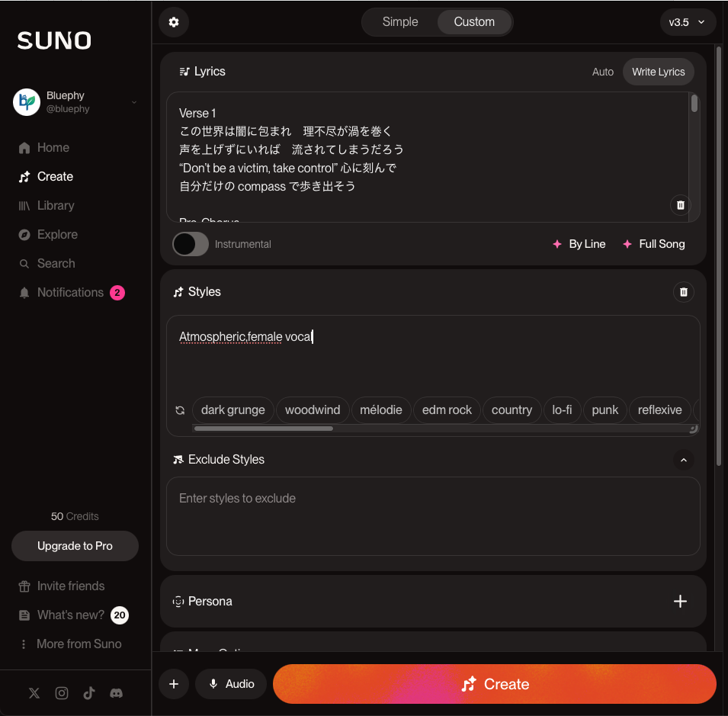Viewport: 728px width, 716px height.
Task: Visit the Instagram icon link
Action: 62,693
